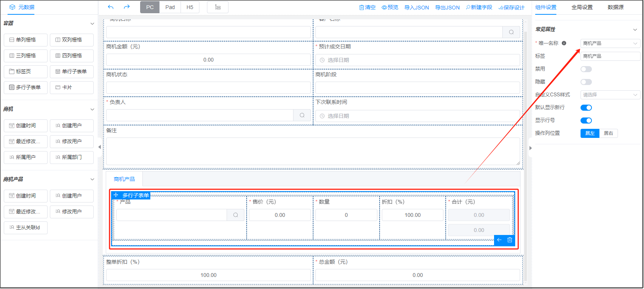Toggle the 隐藏 switch
Image resolution: width=644 pixels, height=289 pixels.
[586, 82]
